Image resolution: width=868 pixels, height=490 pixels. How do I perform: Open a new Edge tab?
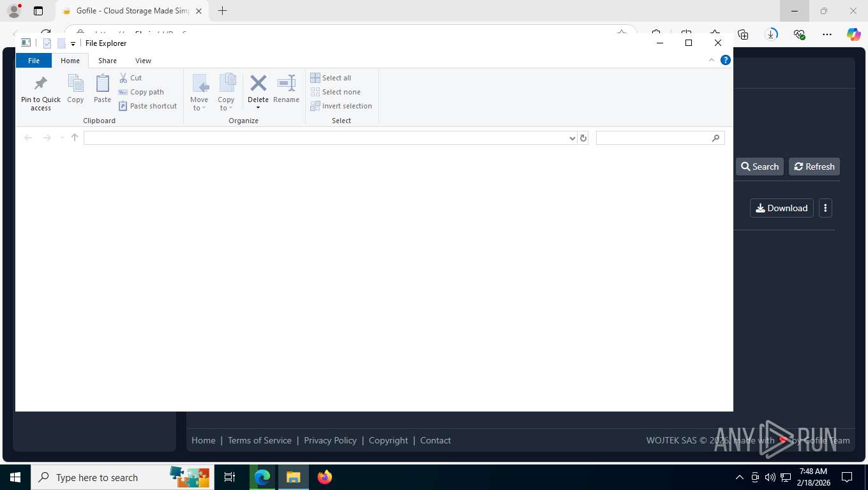[222, 11]
